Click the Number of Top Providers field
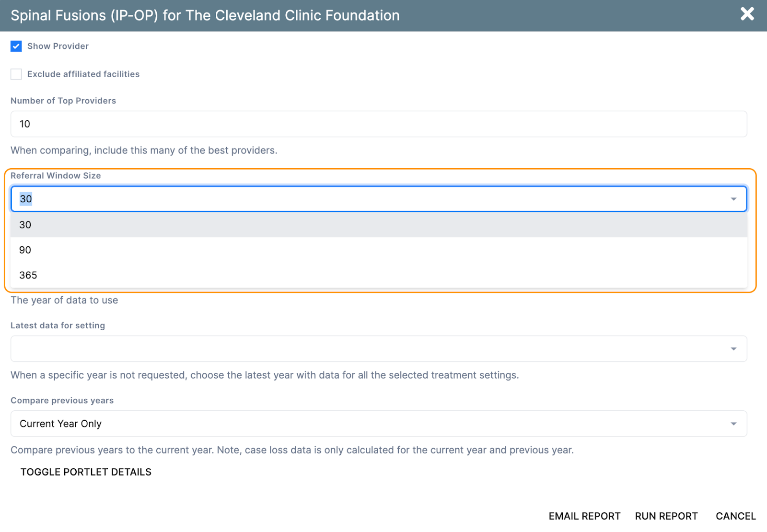 tap(379, 124)
